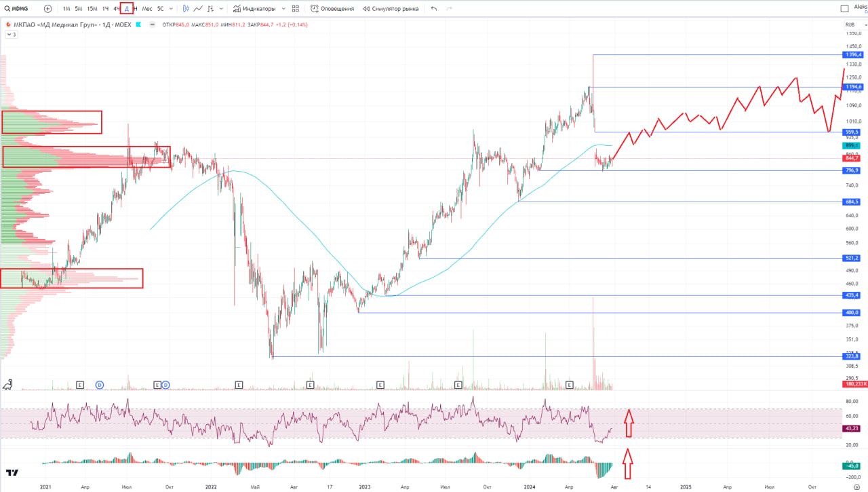Image resolution: width=868 pixels, height=492 pixels.
Task: Open the Индикаторы indicators dialog
Action: coord(254,9)
